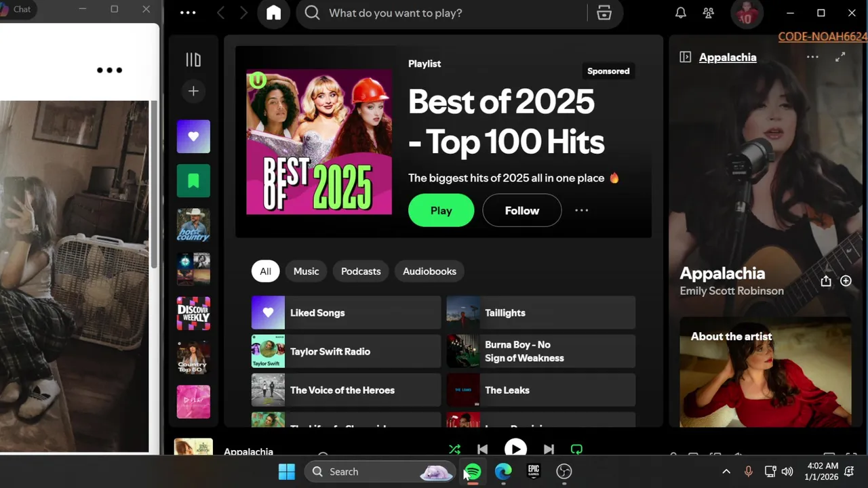Viewport: 868px width, 488px height.
Task: Click the Emily Scott Robinson artist link
Action: [732, 291]
